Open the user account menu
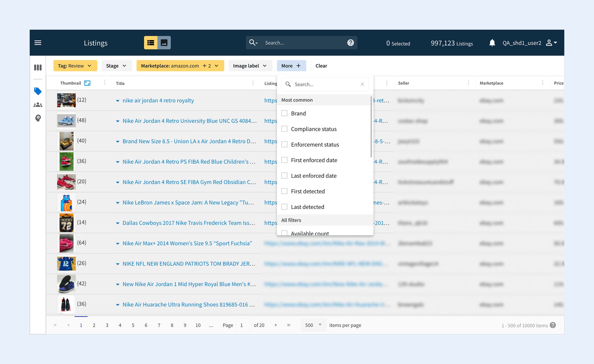The height and width of the screenshot is (364, 594). (552, 43)
